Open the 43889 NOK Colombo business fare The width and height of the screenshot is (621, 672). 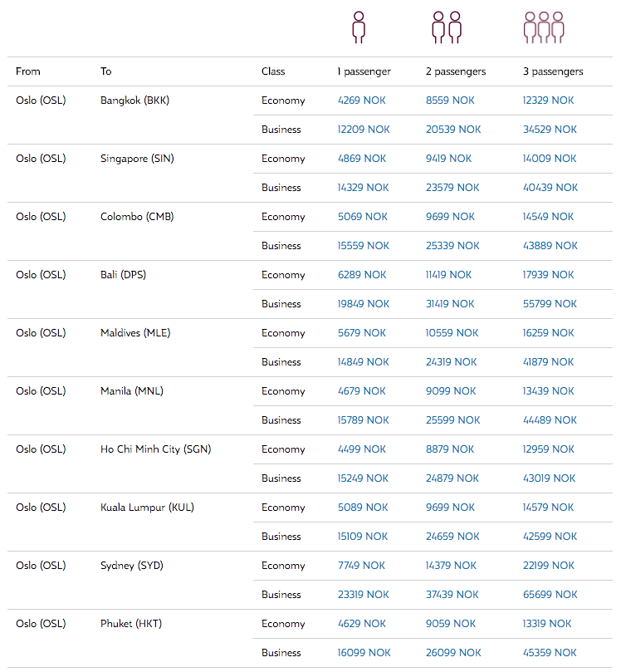[x=550, y=246]
